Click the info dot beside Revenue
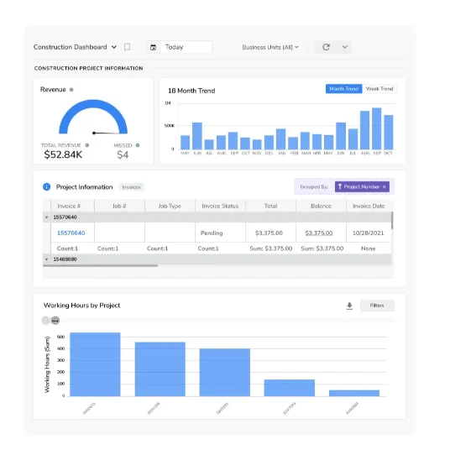 click(x=71, y=90)
